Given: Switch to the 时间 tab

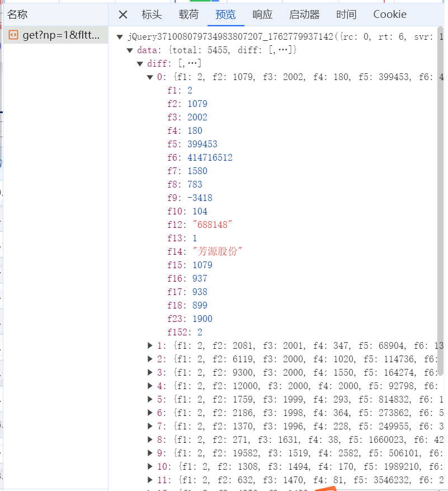Looking at the screenshot, I should pos(346,15).
